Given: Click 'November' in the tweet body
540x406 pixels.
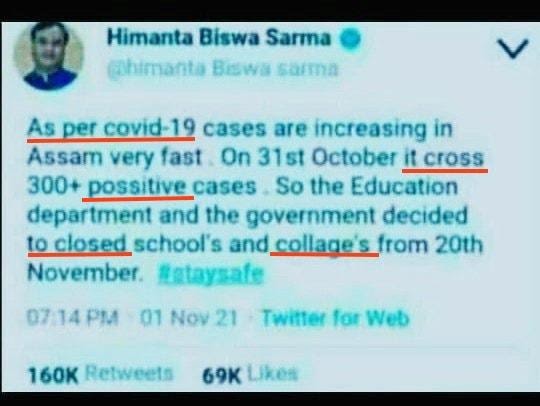Looking at the screenshot, I should (x=84, y=273).
